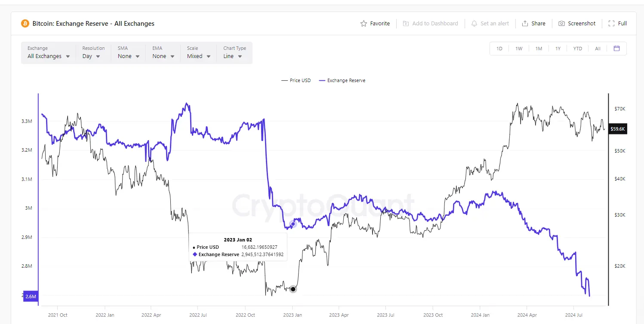This screenshot has width=644, height=324.
Task: Toggle the Price USD series in legend
Action: coord(296,80)
